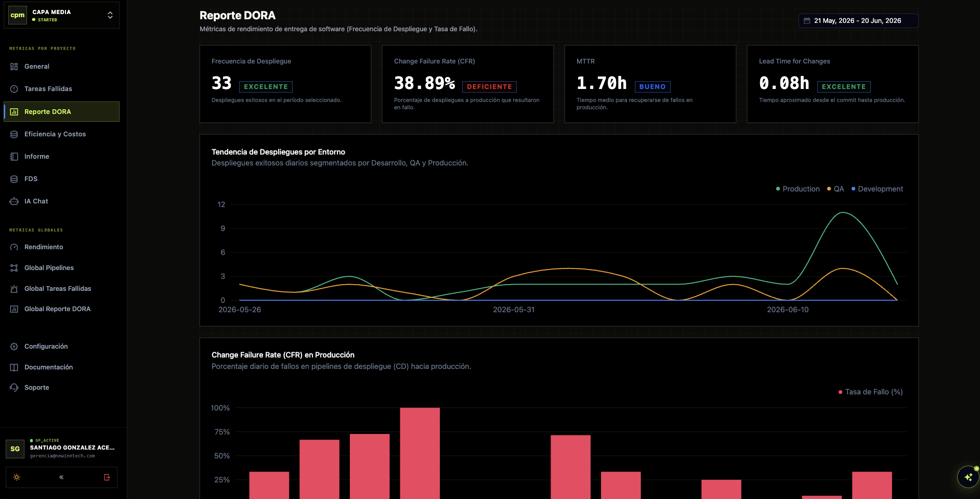Image resolution: width=980 pixels, height=499 pixels.
Task: Click the 'Change Failure Rate (CFR)' card title
Action: 435,61
